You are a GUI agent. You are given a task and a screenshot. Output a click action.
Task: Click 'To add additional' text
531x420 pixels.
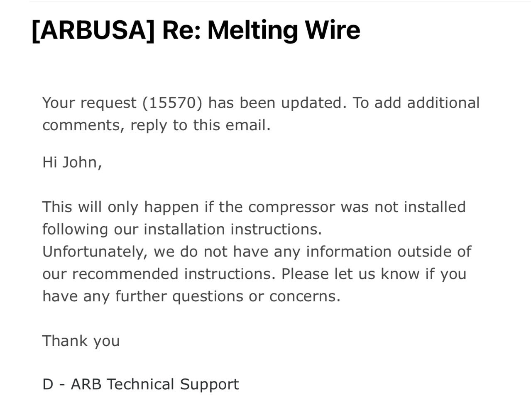pos(416,103)
